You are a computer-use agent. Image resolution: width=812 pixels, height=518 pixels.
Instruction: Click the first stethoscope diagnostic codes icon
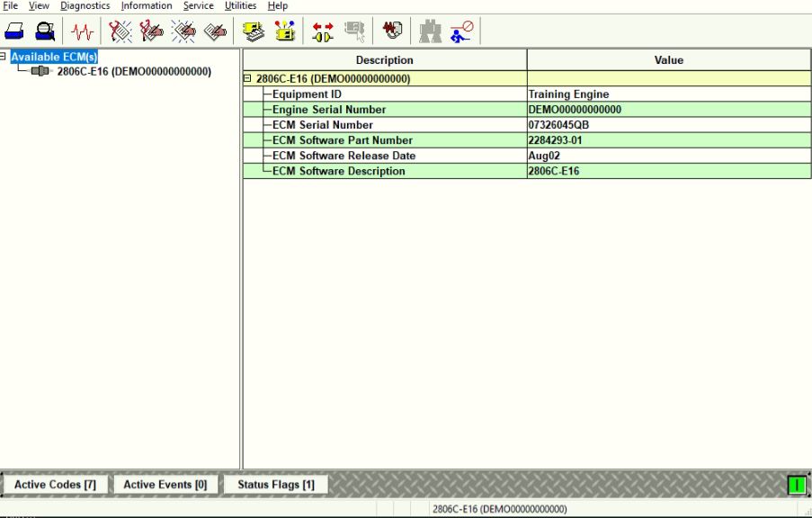(x=120, y=31)
